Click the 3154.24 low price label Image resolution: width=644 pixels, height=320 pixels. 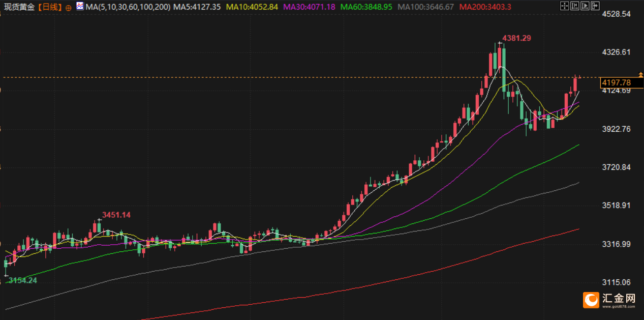pos(23,280)
